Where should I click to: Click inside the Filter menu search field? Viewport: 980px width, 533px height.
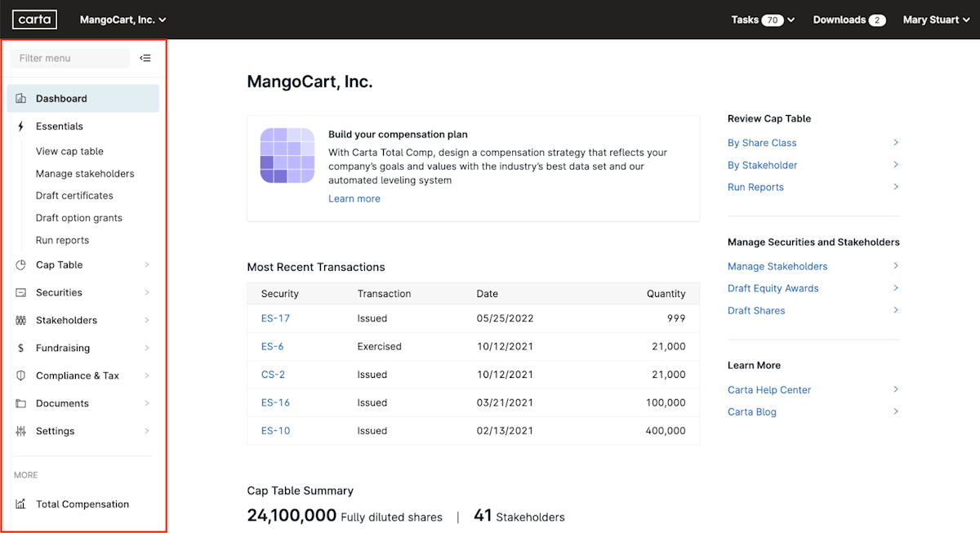click(x=69, y=58)
